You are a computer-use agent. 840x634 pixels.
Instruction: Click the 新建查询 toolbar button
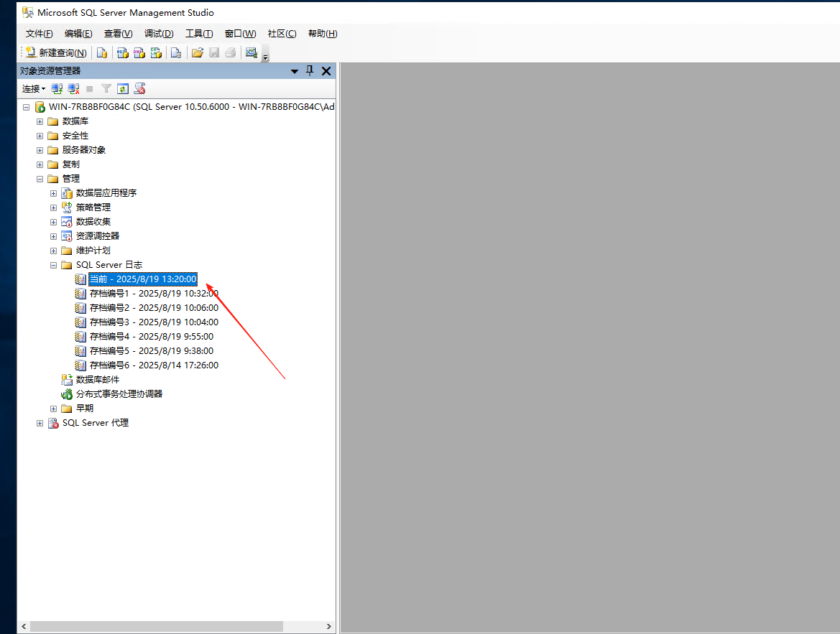click(56, 52)
